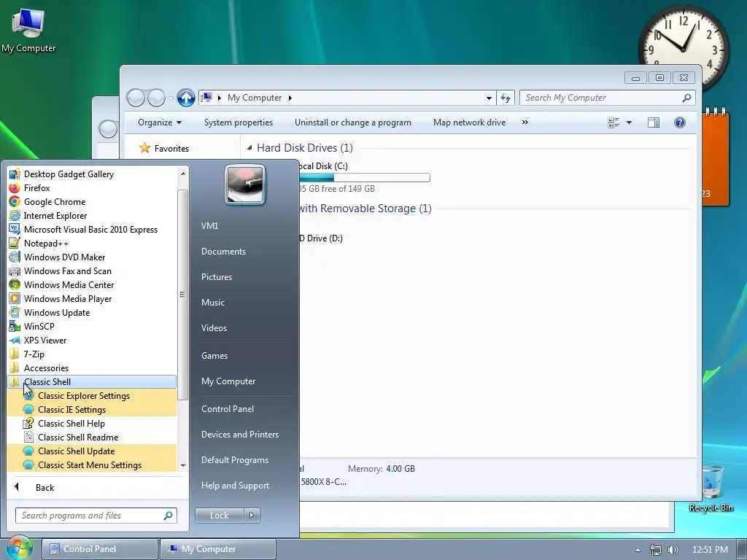Launch Firefox from the programs list
The height and width of the screenshot is (560, 747).
[x=91, y=188]
